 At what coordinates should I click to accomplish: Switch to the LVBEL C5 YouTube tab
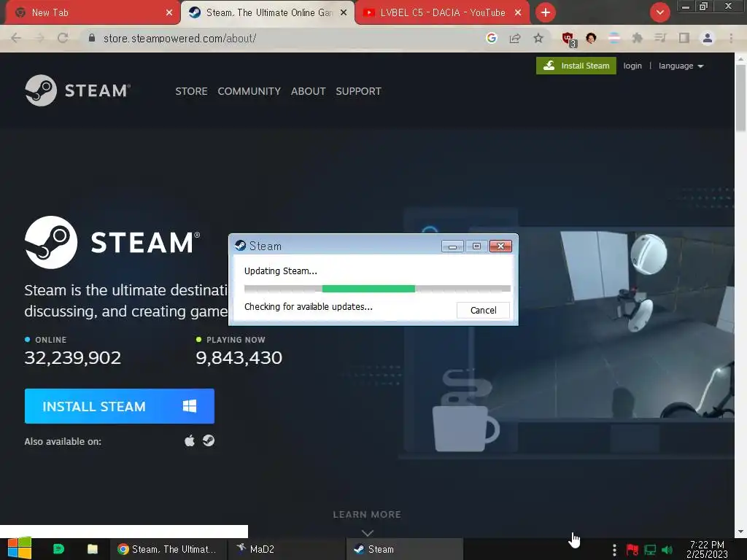point(442,12)
